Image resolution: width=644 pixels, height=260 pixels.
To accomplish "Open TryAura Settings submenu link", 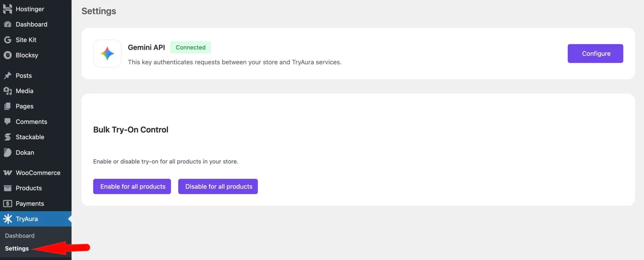I will 17,249.
